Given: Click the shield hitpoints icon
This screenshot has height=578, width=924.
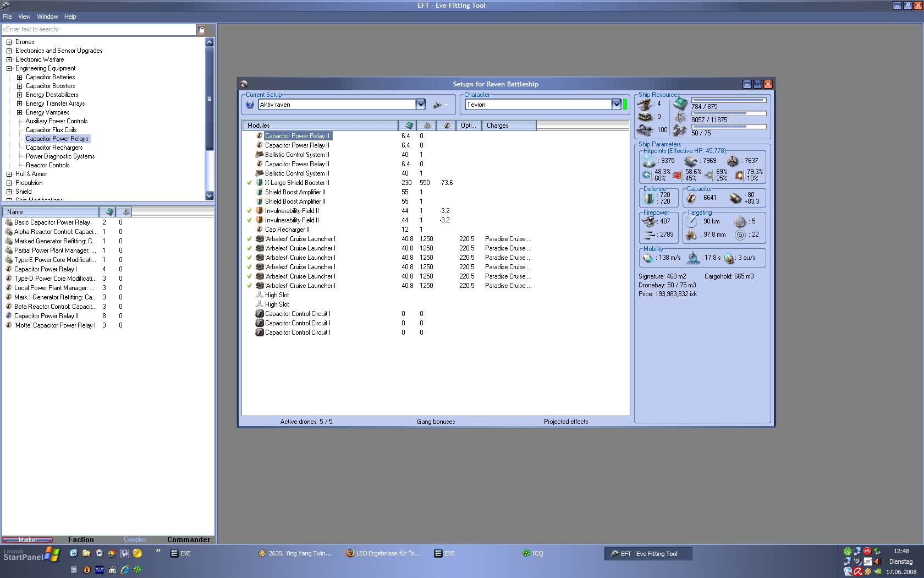Looking at the screenshot, I should coord(649,161).
